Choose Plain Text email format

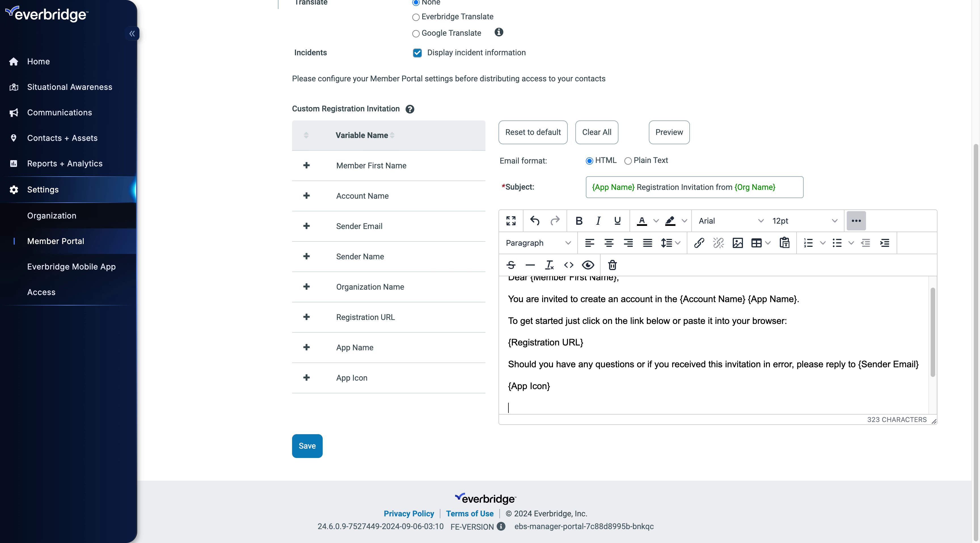coord(628,161)
